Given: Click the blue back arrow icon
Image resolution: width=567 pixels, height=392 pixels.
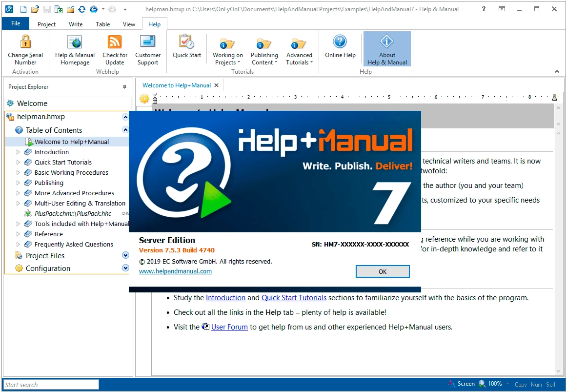Looking at the screenshot, I should 94,9.
